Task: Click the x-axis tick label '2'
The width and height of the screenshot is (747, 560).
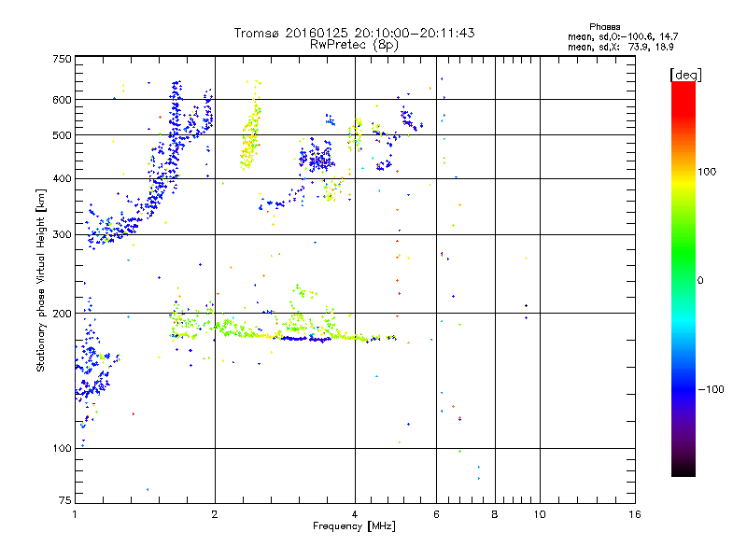Action: (215, 514)
